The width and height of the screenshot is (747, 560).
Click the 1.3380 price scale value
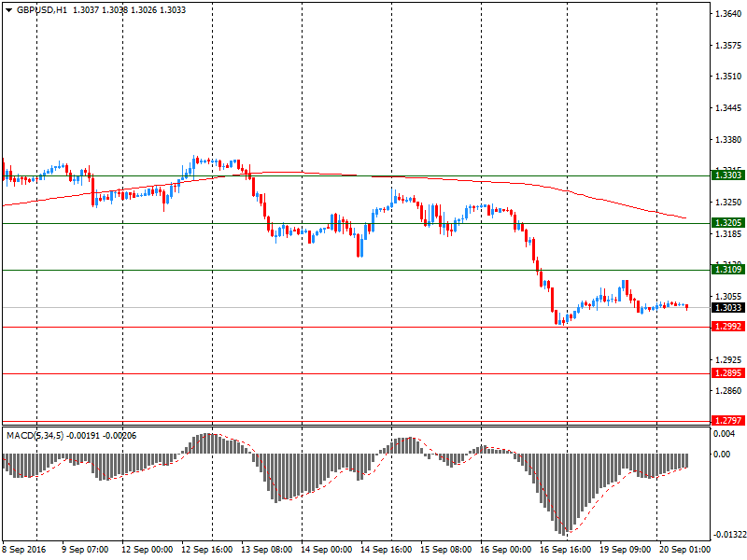[728, 140]
